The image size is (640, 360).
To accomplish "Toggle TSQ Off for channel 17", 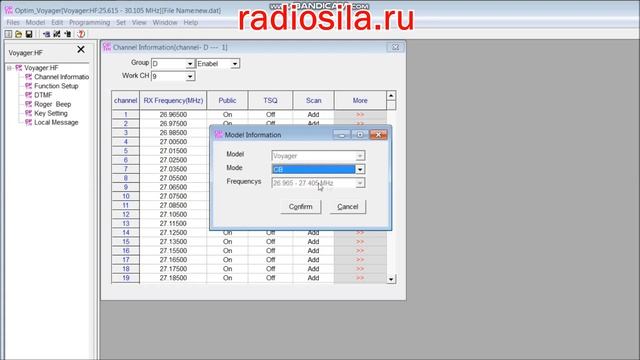I will [x=270, y=260].
